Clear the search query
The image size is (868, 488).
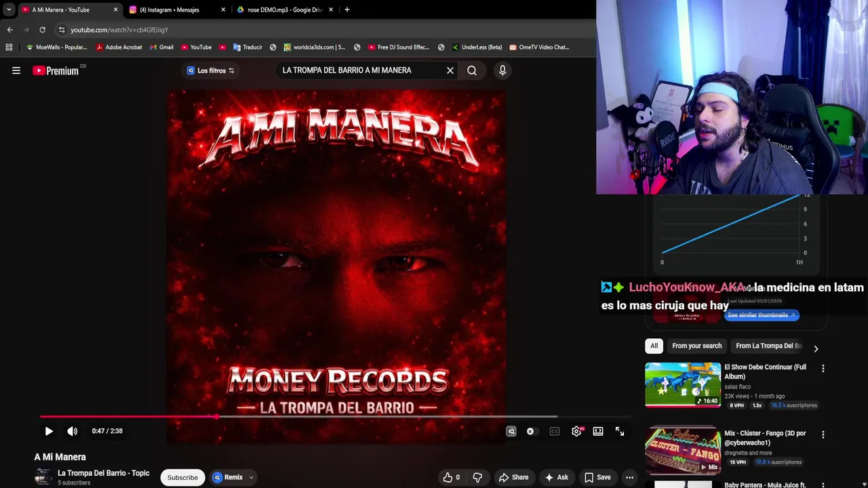click(450, 70)
